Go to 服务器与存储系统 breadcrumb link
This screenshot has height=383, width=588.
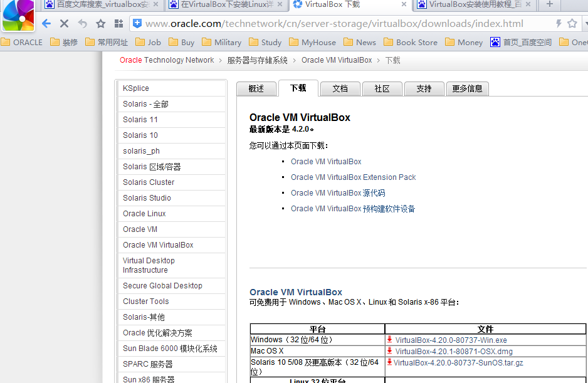click(257, 60)
